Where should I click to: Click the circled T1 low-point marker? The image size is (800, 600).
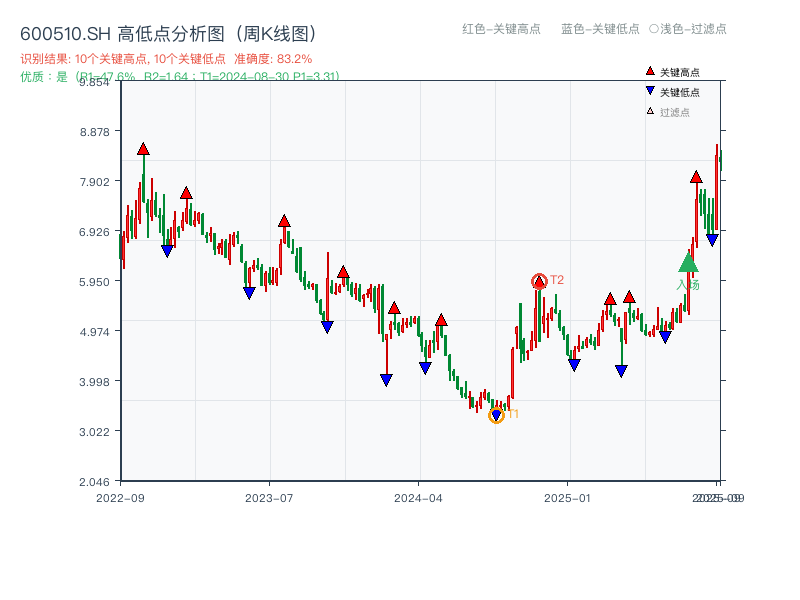tap(496, 416)
